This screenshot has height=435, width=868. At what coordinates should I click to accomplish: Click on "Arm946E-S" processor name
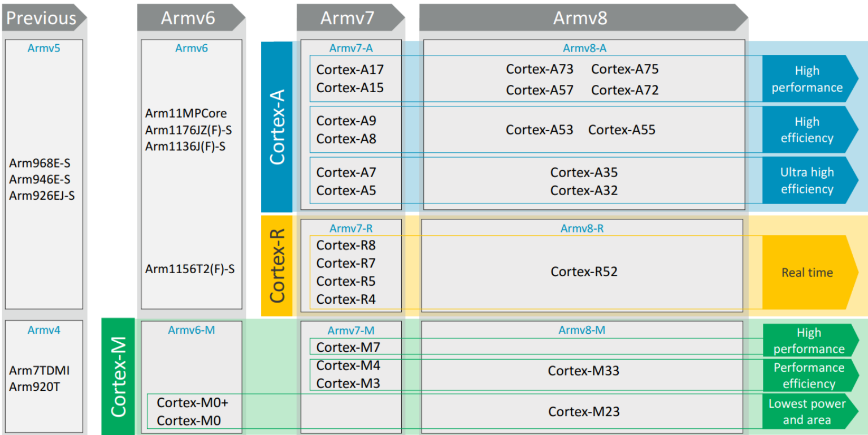click(x=40, y=179)
